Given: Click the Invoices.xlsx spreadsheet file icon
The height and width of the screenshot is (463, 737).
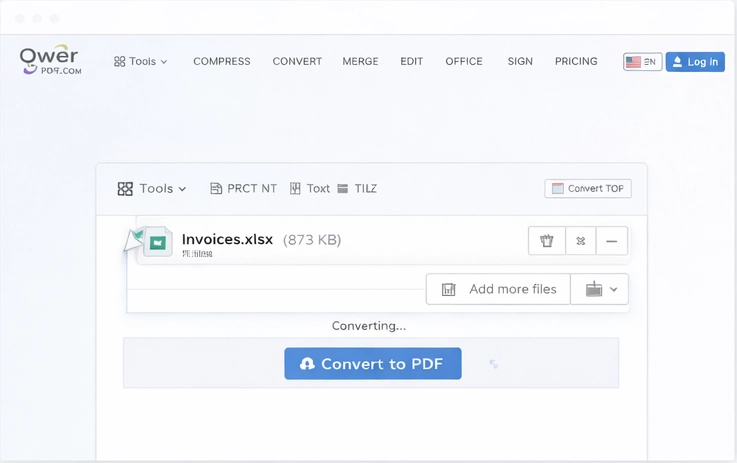Looking at the screenshot, I should coord(157,242).
